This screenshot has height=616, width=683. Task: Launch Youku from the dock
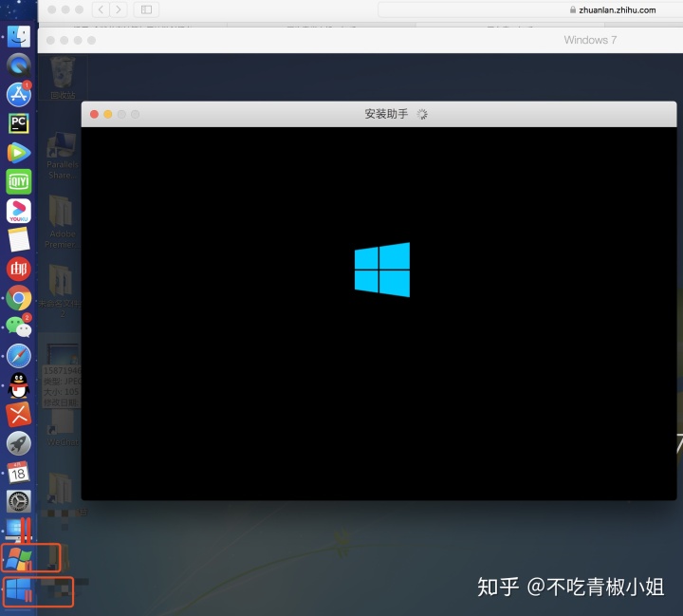tap(19, 211)
